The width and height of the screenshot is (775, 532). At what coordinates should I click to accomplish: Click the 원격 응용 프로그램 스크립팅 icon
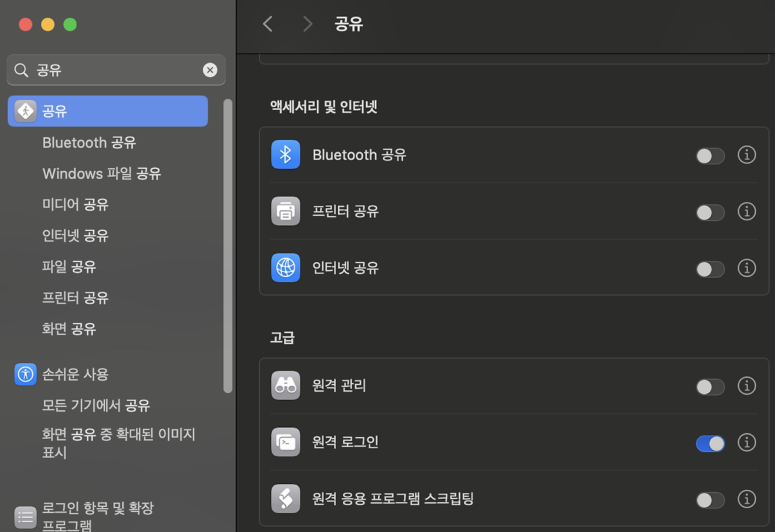[x=285, y=499]
